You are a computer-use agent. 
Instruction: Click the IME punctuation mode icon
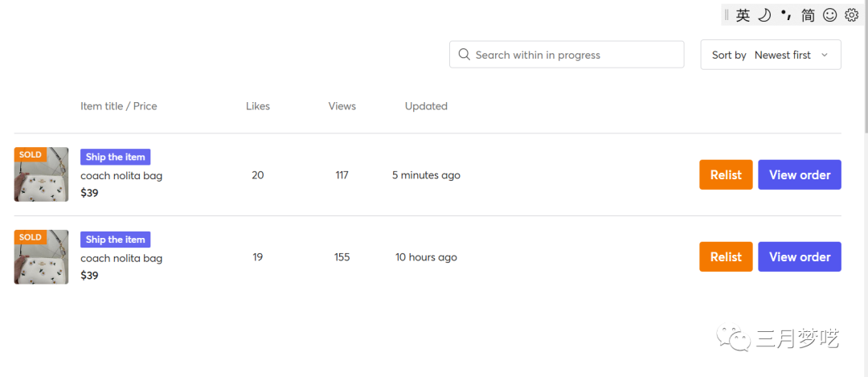click(786, 15)
